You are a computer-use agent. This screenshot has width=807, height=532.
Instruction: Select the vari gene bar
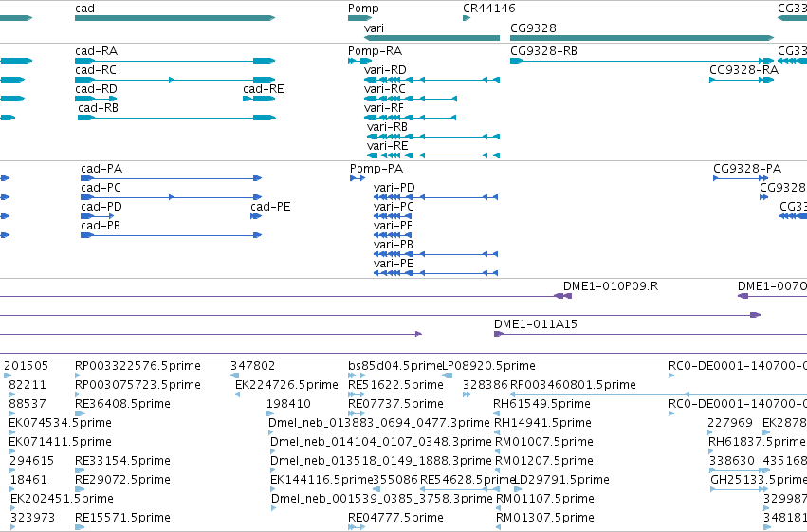[431, 38]
